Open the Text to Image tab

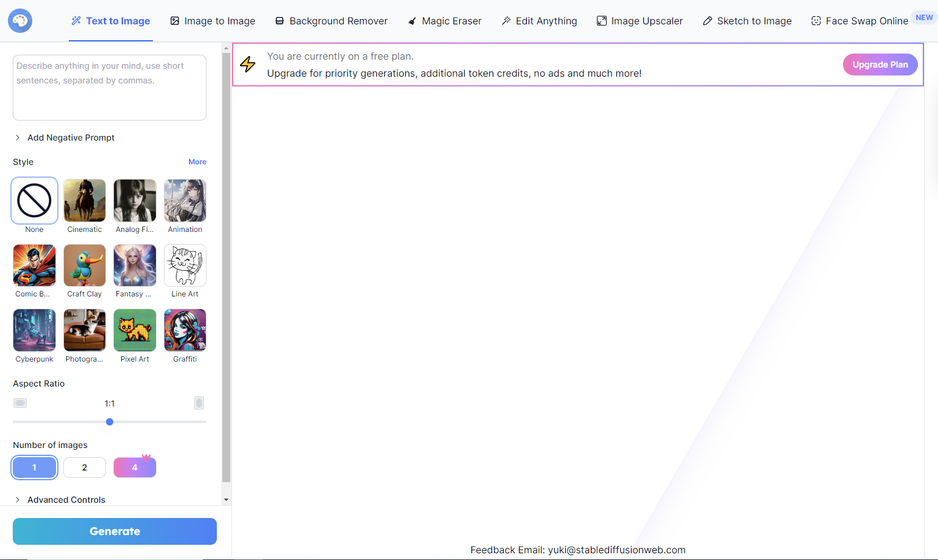click(x=111, y=21)
